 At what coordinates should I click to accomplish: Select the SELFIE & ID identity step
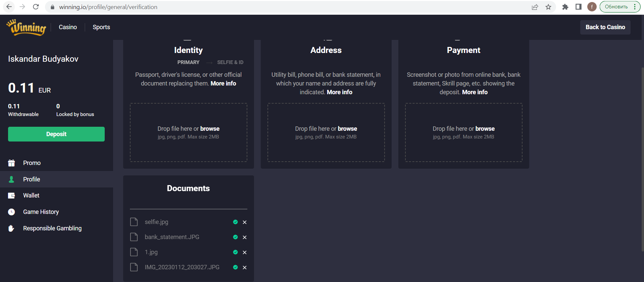pyautogui.click(x=230, y=62)
